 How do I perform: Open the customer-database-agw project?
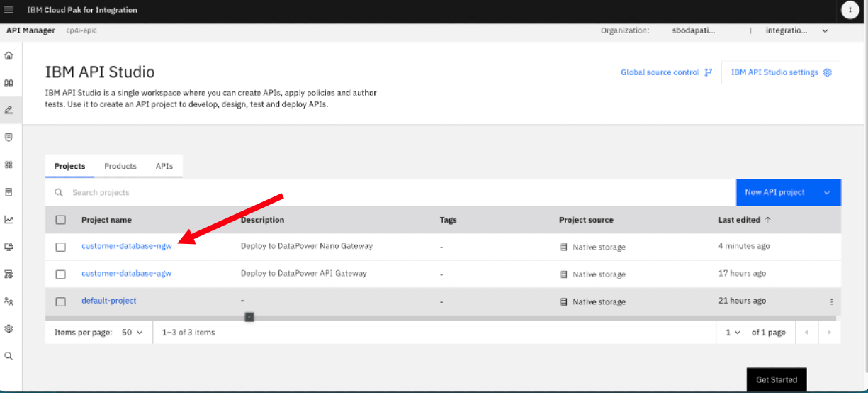coord(127,273)
